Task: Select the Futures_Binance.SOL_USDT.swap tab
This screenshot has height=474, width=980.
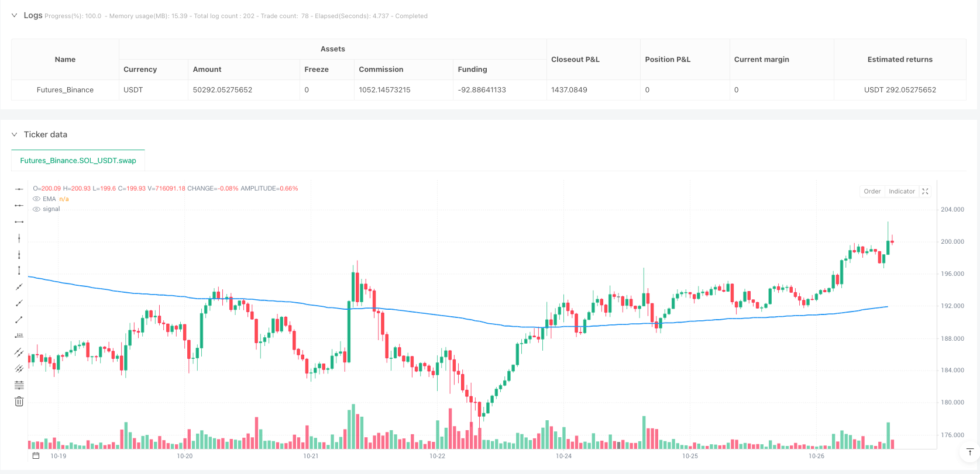Action: click(78, 161)
